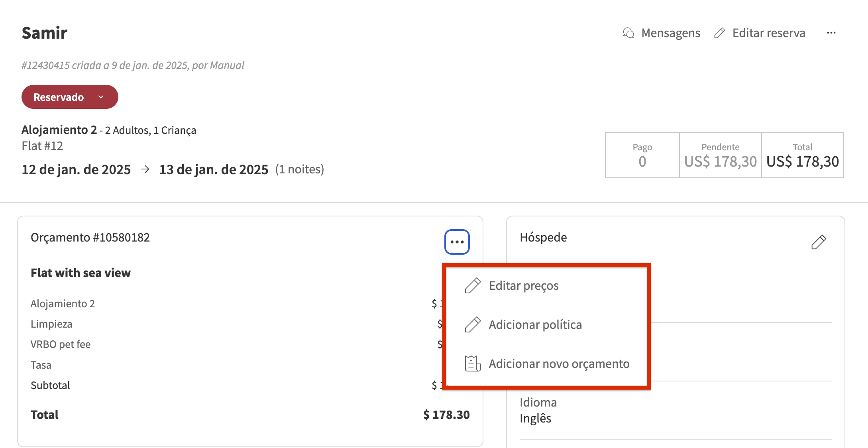Edit the Hóspede section via its pencil icon
Viewport: 868px width, 448px height.
(x=819, y=242)
